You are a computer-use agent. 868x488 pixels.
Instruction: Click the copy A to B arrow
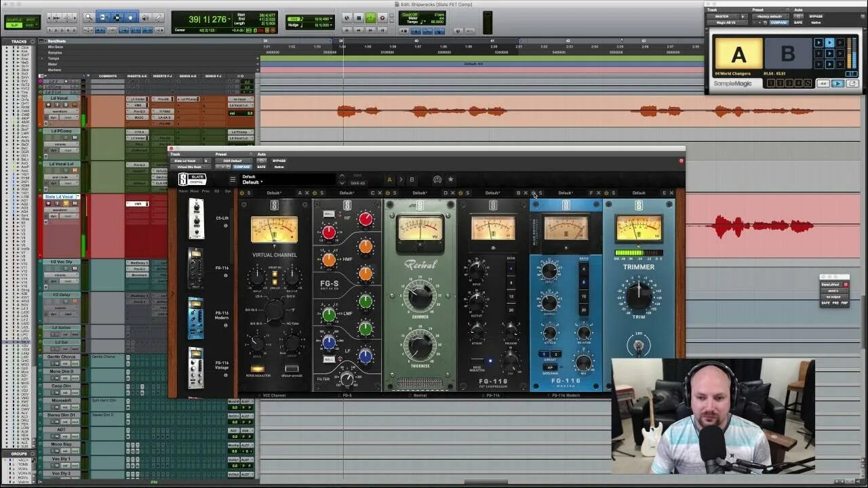[x=401, y=180]
